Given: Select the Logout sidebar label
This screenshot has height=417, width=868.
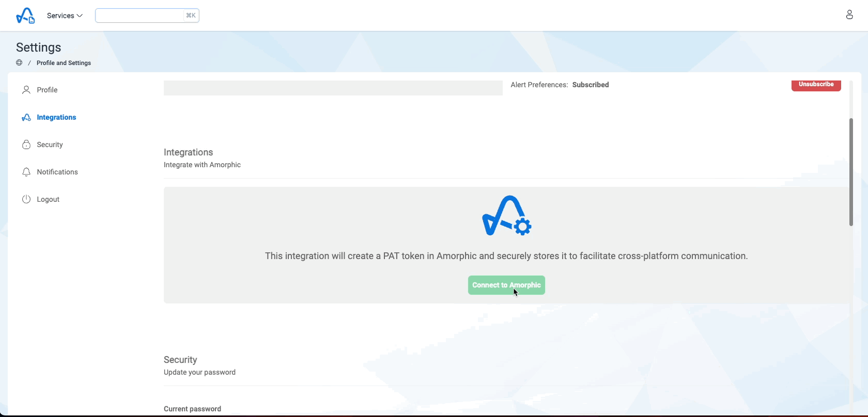Looking at the screenshot, I should pos(48,199).
